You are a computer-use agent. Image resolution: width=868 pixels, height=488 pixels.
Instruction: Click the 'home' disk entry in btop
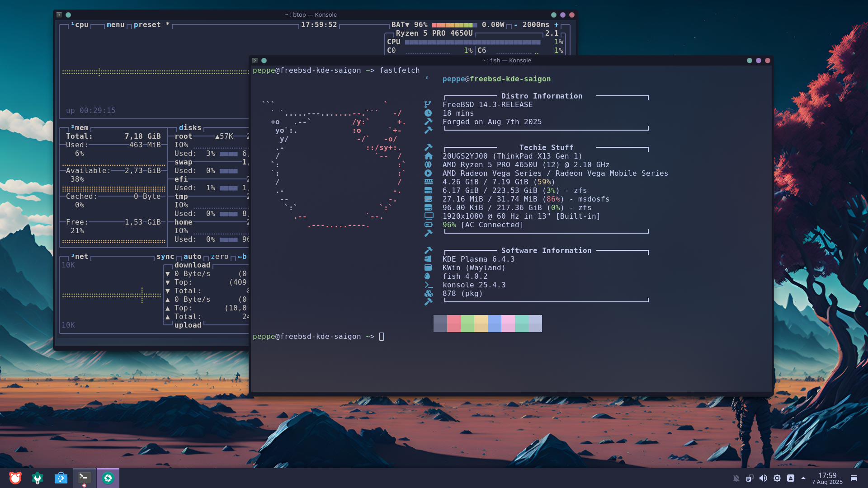point(184,222)
